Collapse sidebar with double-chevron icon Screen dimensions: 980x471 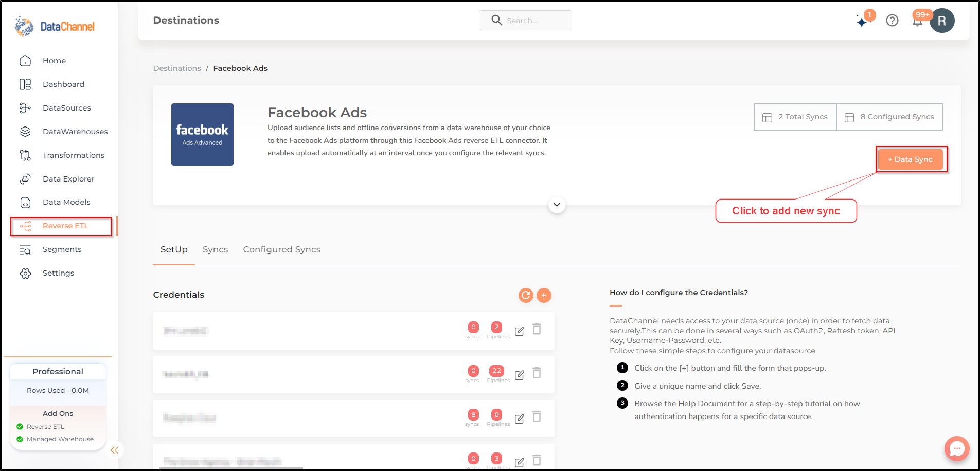point(114,450)
